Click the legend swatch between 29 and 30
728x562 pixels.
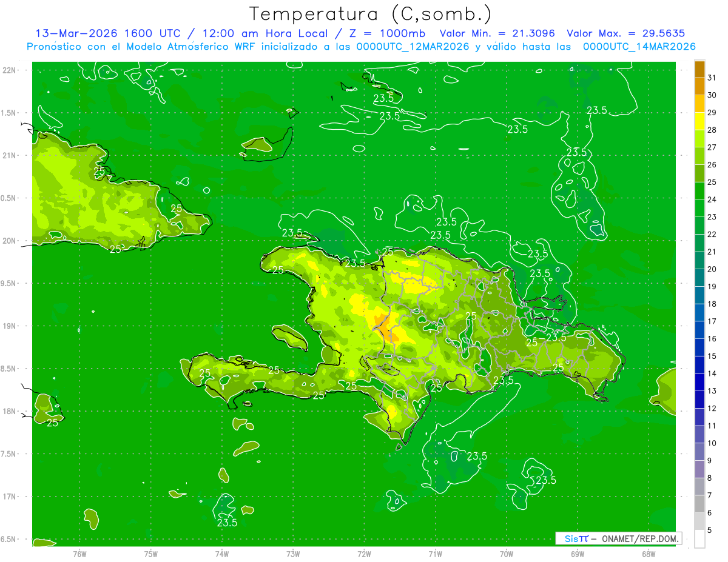pos(699,104)
